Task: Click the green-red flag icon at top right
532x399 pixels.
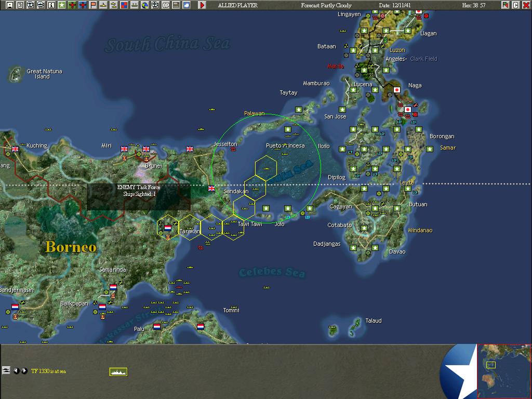Action: pos(505,5)
